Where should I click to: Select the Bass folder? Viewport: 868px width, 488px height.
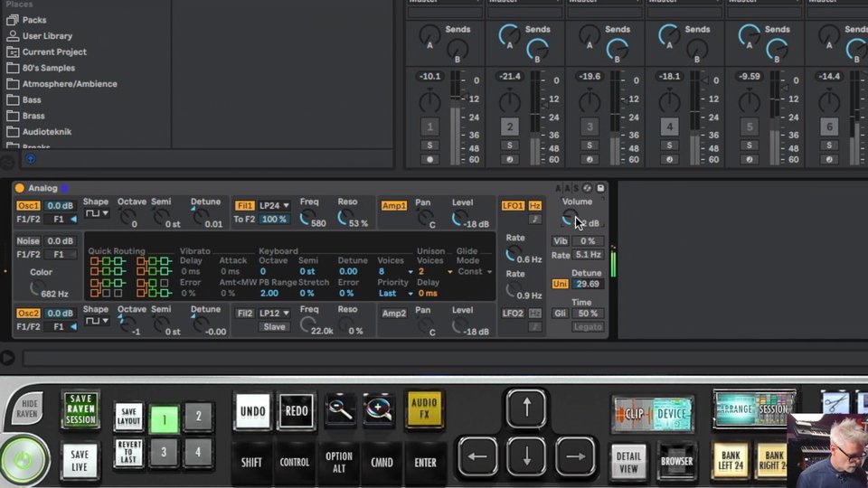point(24,100)
